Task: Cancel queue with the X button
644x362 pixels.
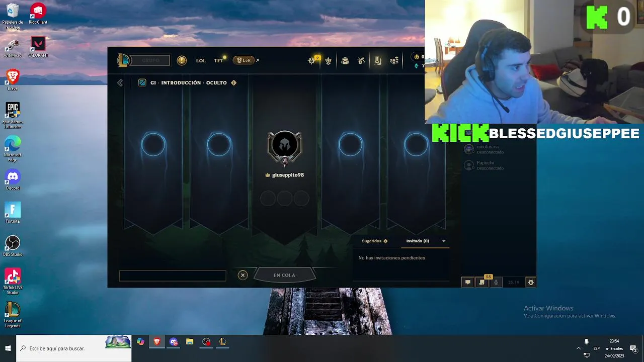Action: coord(243,275)
